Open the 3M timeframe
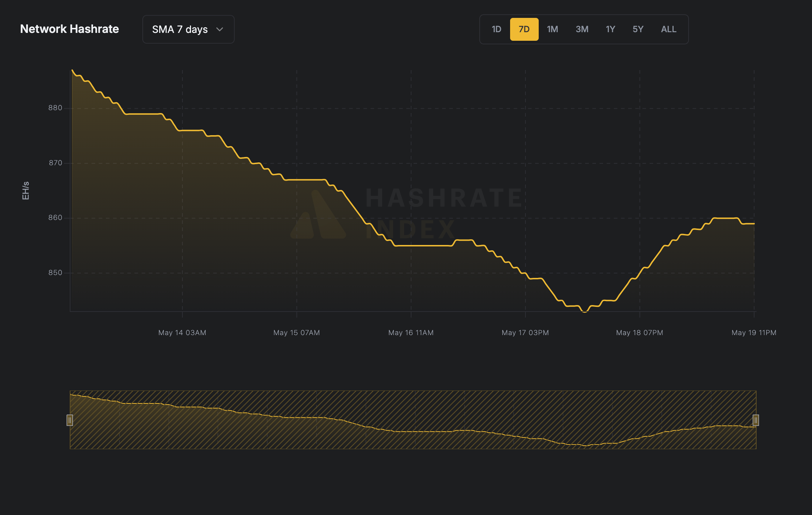The image size is (812, 515). coord(581,29)
